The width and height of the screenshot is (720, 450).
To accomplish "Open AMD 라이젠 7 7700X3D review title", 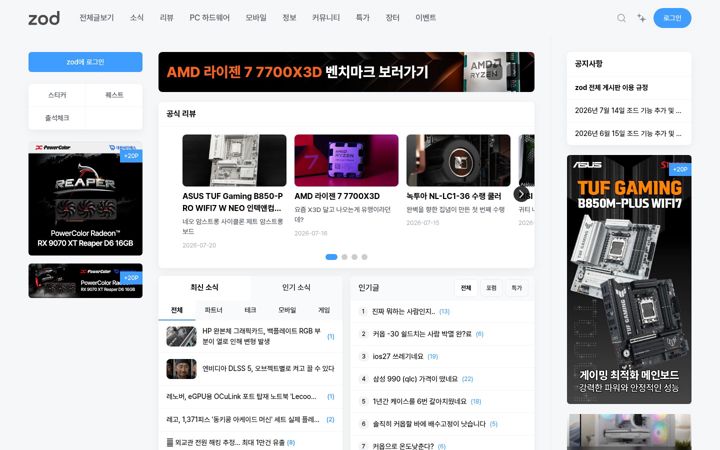I will point(337,196).
